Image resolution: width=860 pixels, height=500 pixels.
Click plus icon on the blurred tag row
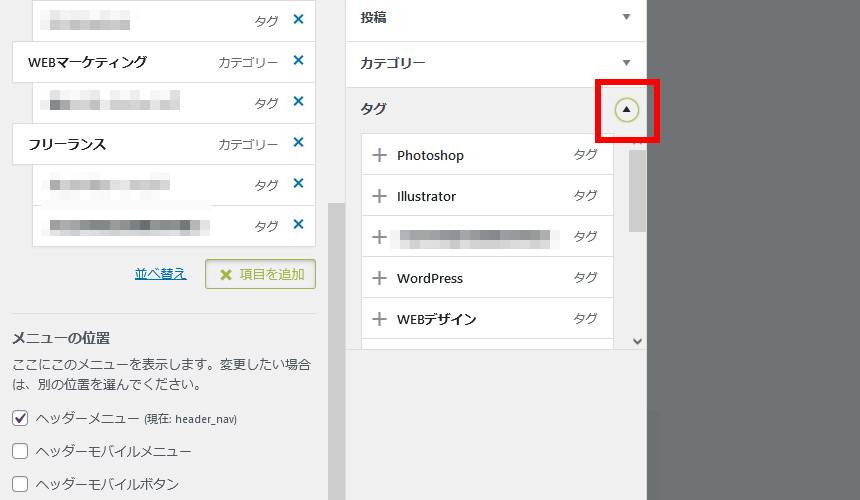point(379,237)
